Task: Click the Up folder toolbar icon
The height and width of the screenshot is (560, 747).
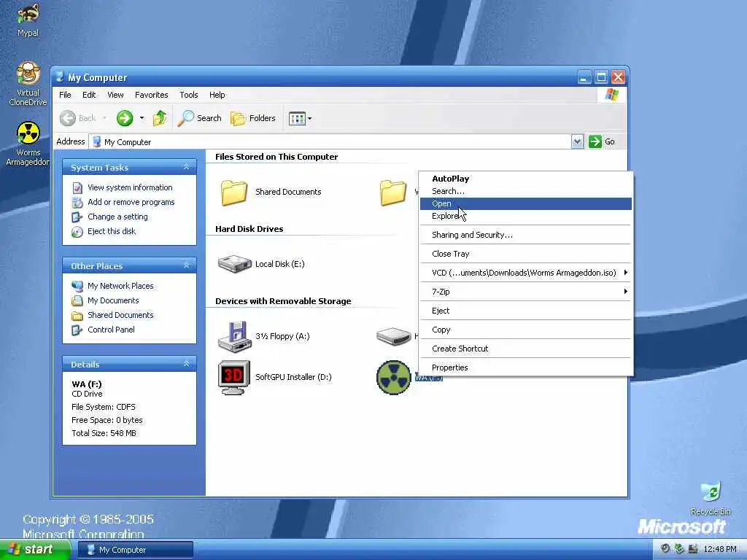Action: 160,118
